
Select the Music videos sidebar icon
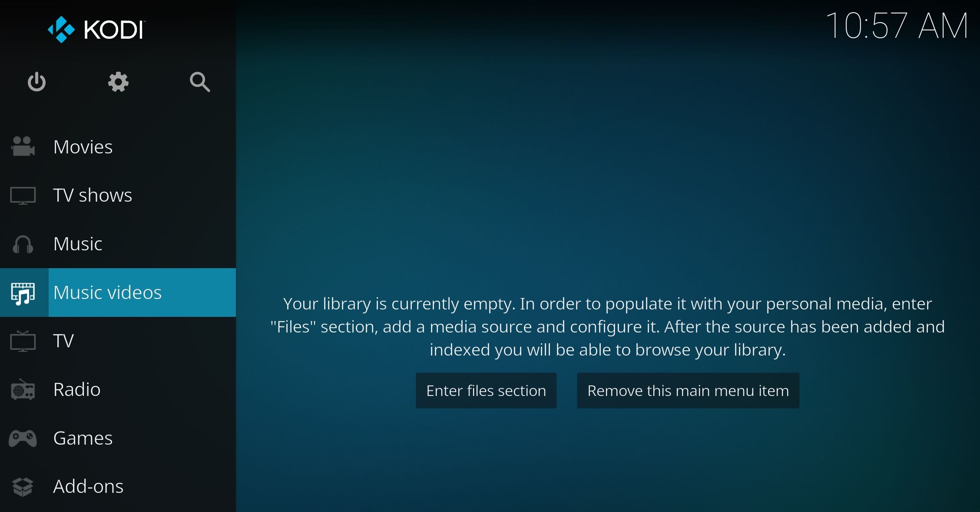coord(23,293)
